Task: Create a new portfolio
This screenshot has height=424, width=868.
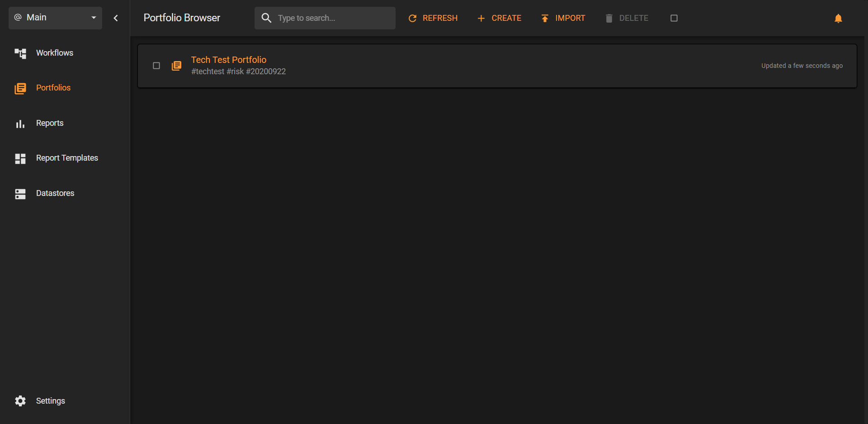Action: (x=499, y=18)
